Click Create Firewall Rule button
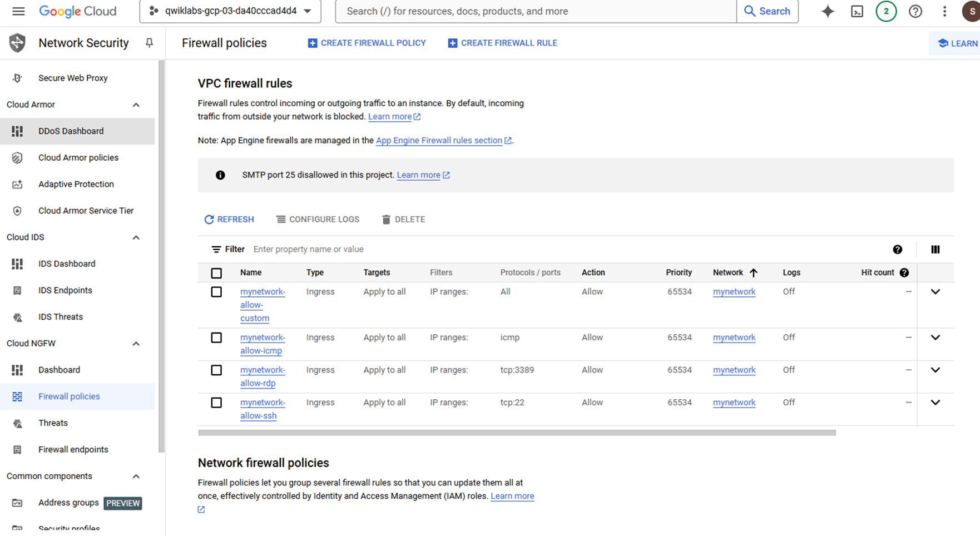Image resolution: width=980 pixels, height=536 pixels. (503, 43)
